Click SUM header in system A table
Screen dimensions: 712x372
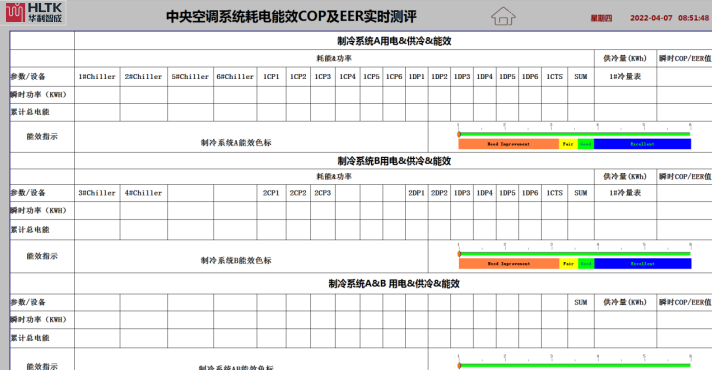point(581,77)
